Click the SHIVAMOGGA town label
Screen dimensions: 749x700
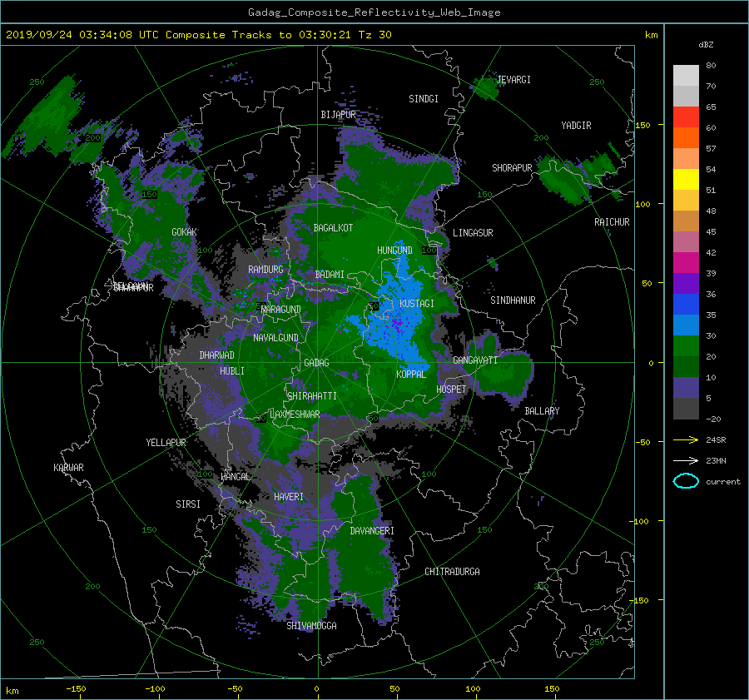(311, 626)
